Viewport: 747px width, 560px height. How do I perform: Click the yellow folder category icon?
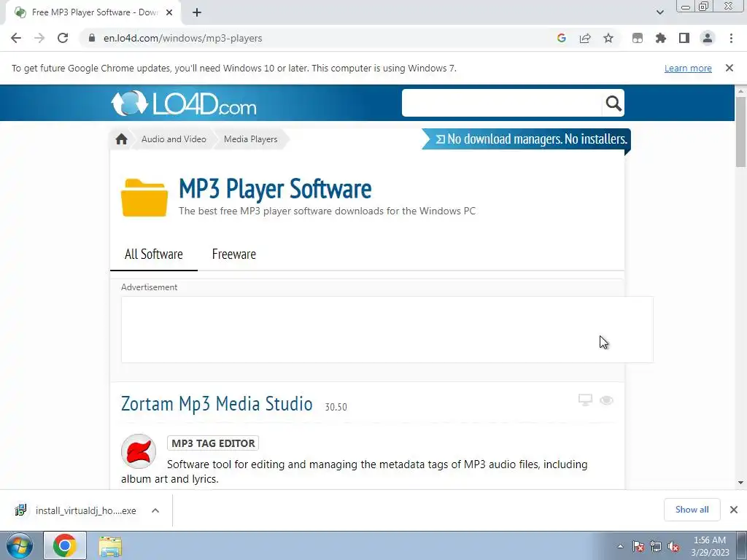click(x=144, y=198)
